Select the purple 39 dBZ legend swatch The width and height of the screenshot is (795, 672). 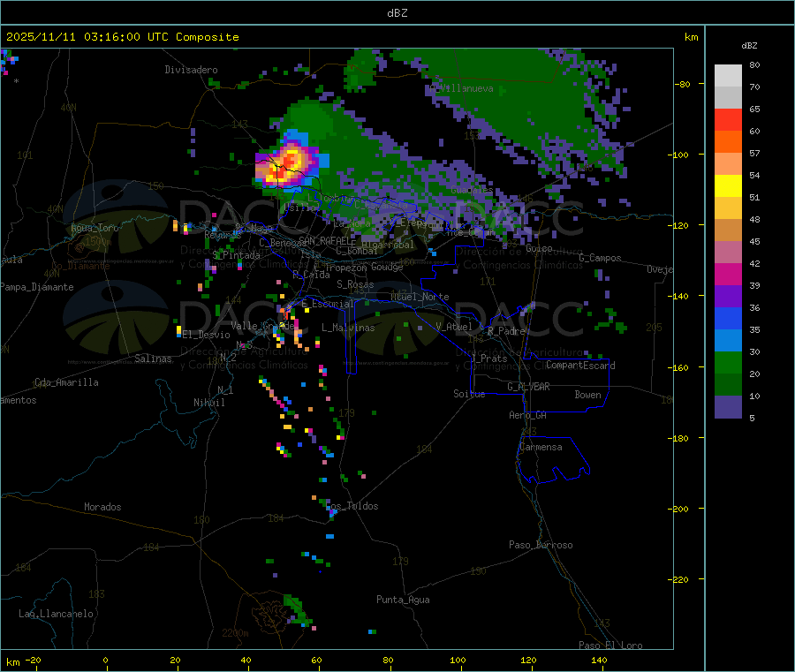click(728, 297)
